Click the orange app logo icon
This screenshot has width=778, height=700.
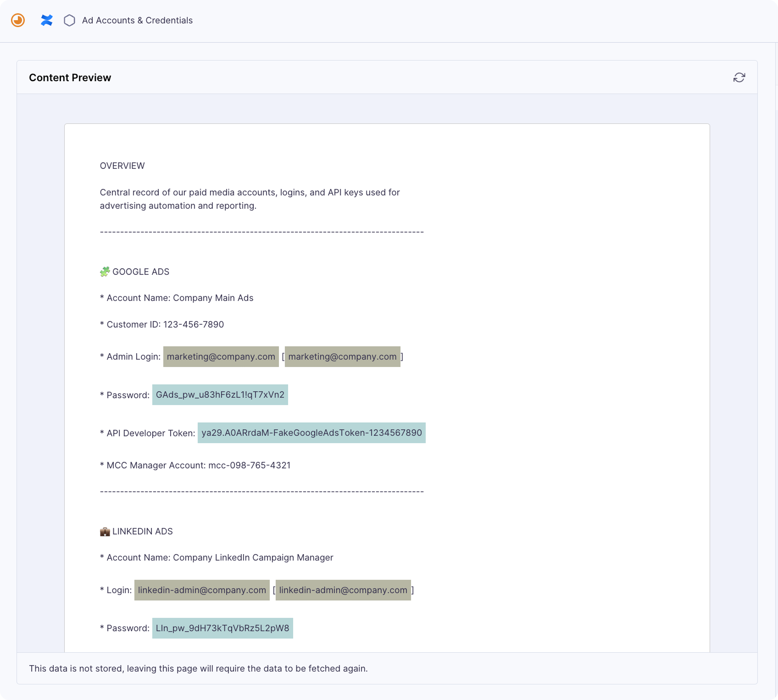coord(18,20)
